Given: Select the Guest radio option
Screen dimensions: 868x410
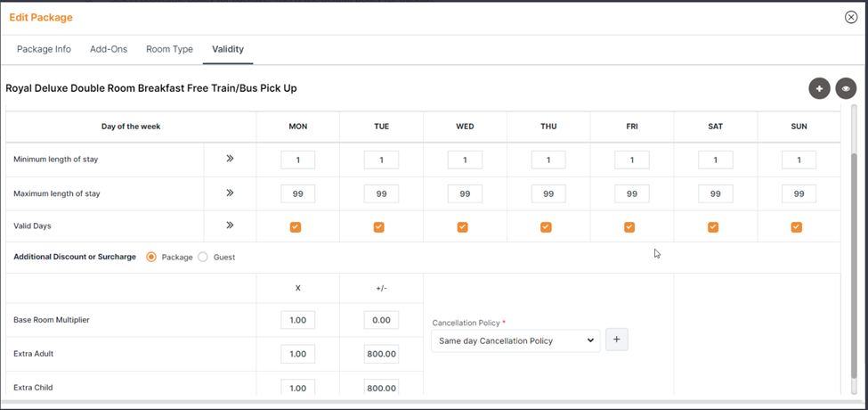Looking at the screenshot, I should 203,257.
